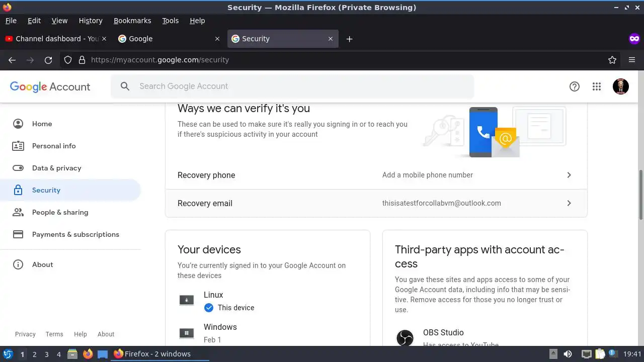Image resolution: width=644 pixels, height=362 pixels.
Task: Expand Recovery phone row chevron
Action: click(569, 175)
